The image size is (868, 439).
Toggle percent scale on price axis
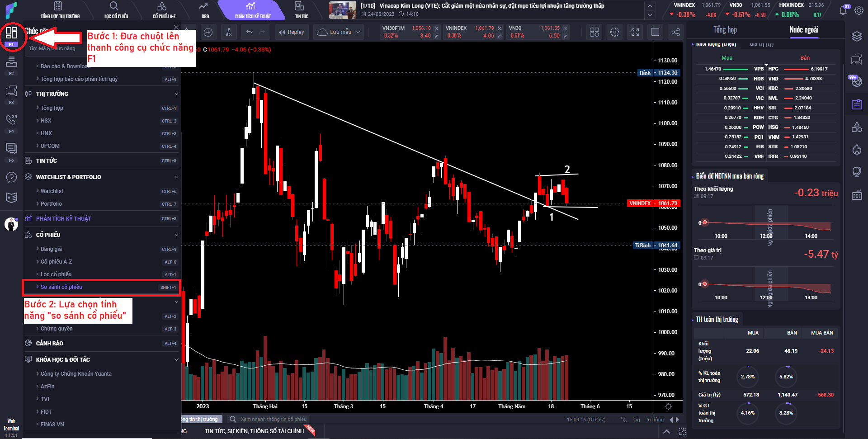(623, 420)
